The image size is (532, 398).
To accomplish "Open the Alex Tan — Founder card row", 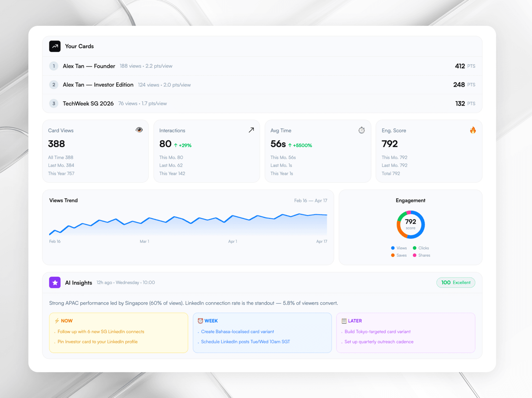I will click(x=89, y=66).
